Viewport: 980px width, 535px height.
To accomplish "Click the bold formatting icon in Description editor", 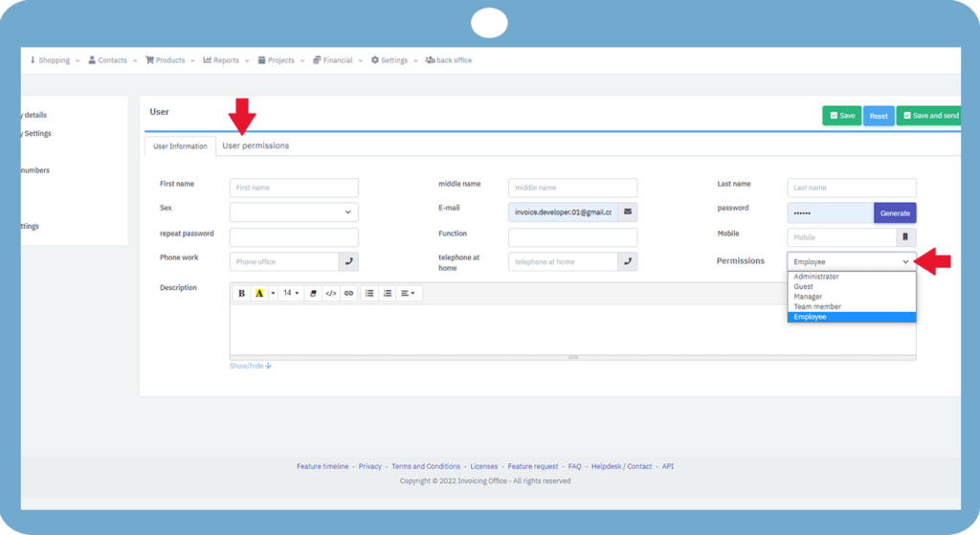I will coord(242,293).
